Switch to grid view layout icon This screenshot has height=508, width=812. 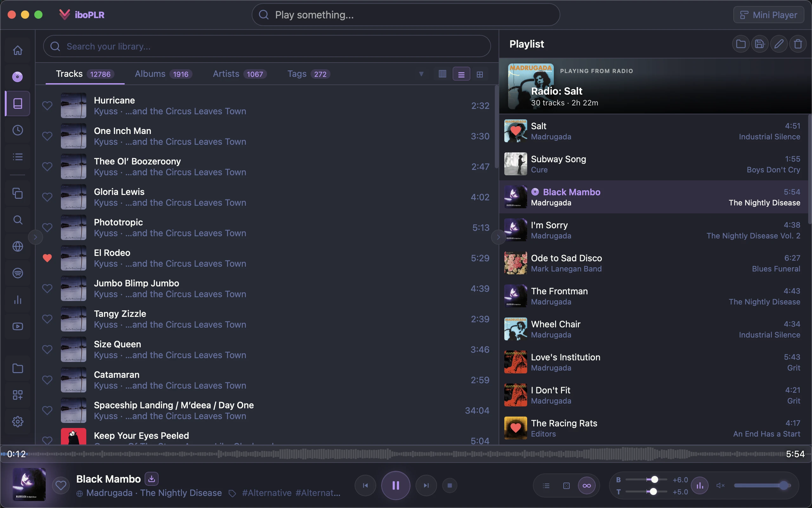480,74
